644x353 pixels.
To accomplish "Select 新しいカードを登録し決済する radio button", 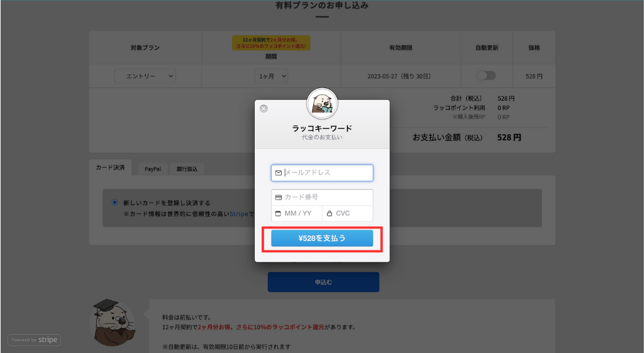I will [x=114, y=202].
